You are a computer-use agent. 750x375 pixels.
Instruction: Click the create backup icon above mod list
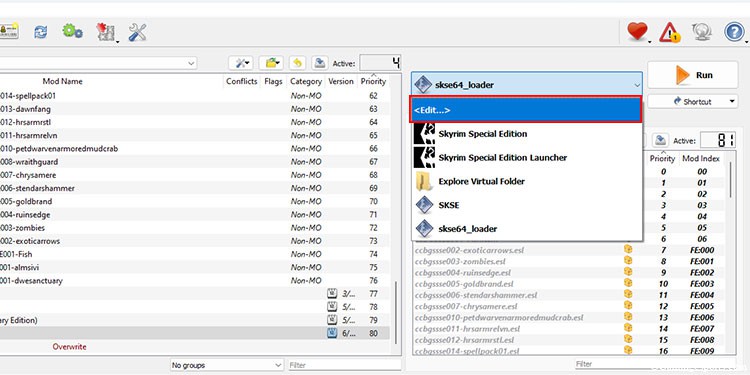pos(320,63)
